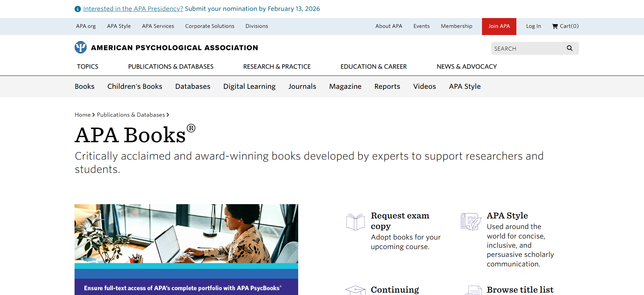Select Reports subnav item

tap(387, 86)
